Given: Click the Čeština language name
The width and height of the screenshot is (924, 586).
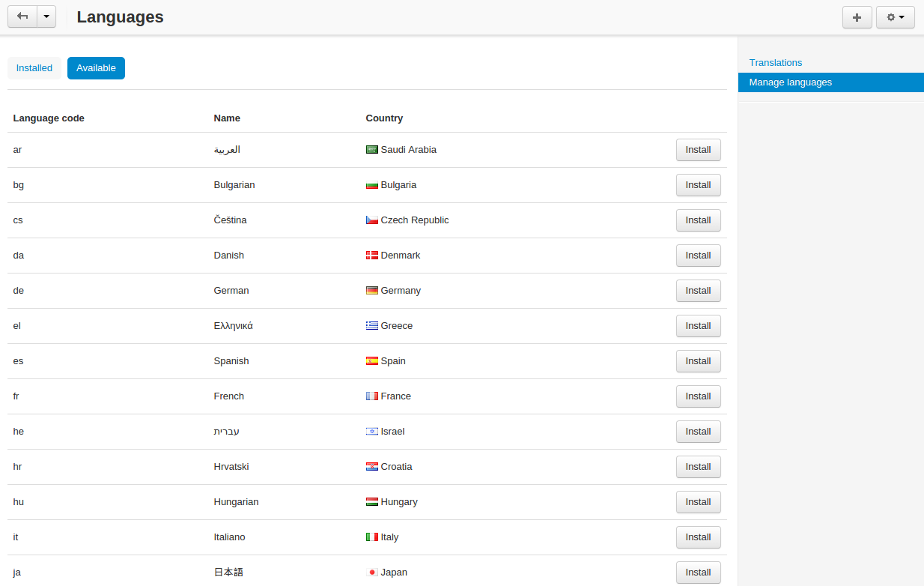Looking at the screenshot, I should coord(230,220).
